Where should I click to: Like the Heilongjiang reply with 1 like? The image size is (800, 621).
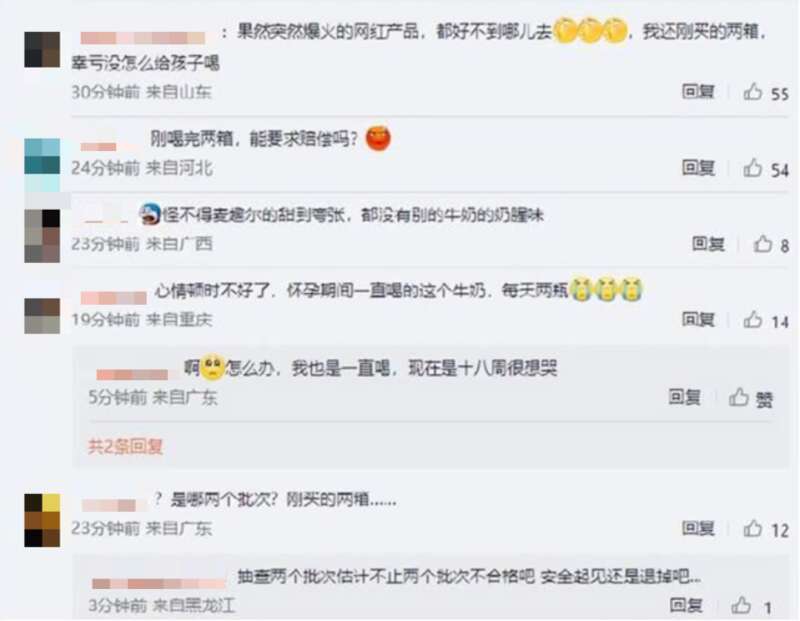tap(741, 605)
